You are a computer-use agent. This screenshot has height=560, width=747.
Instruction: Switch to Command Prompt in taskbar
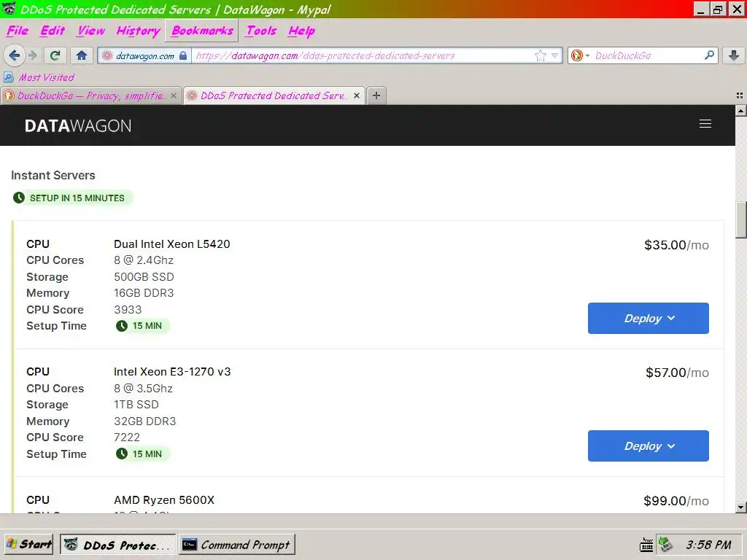237,544
